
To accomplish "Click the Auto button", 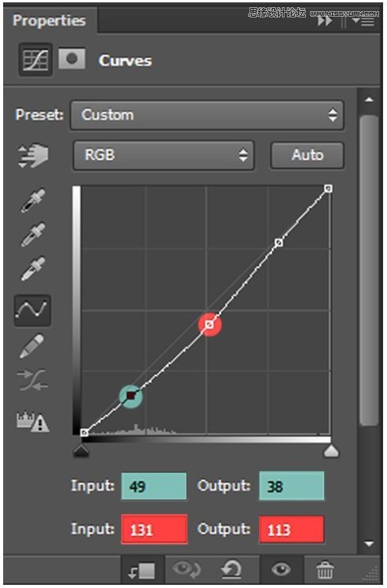I will 308,155.
